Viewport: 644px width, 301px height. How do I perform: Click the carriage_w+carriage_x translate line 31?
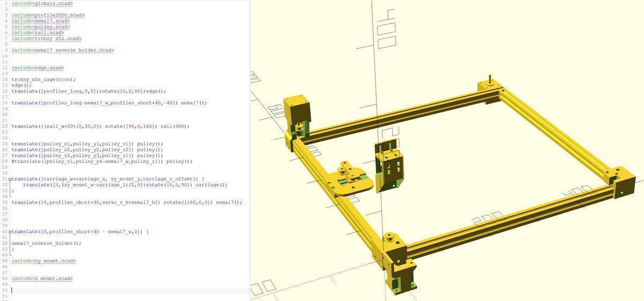pyautogui.click(x=108, y=179)
